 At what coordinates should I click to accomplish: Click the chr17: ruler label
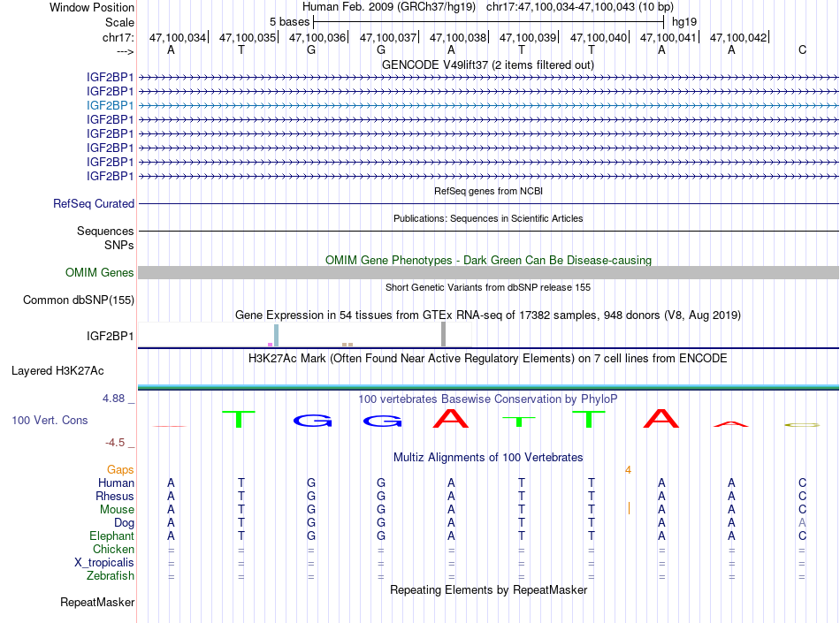[x=118, y=37]
